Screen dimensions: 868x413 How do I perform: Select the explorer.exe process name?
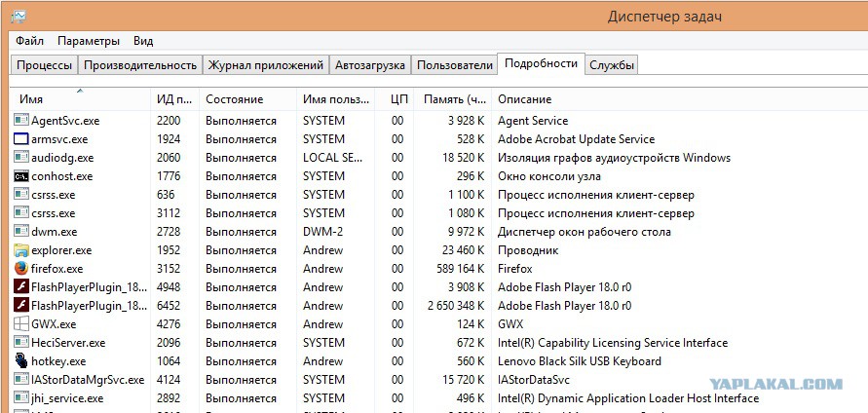(x=61, y=250)
